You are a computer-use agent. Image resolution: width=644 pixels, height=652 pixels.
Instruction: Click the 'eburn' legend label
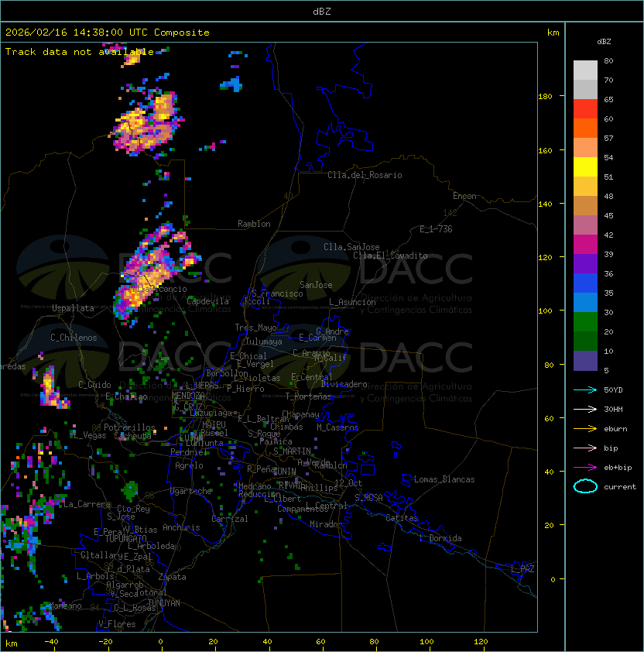[x=615, y=429]
